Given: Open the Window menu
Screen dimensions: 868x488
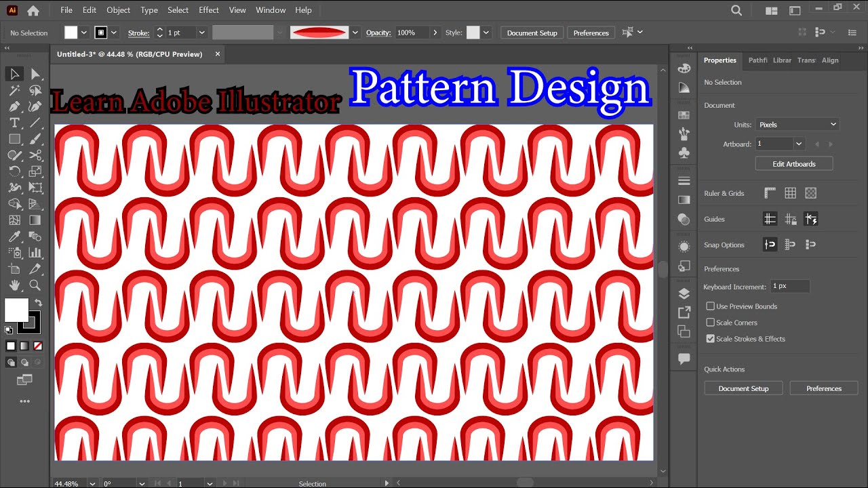Looking at the screenshot, I should 271,10.
